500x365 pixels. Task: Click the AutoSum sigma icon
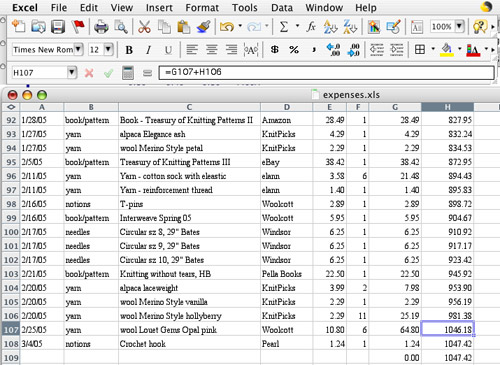pos(284,27)
